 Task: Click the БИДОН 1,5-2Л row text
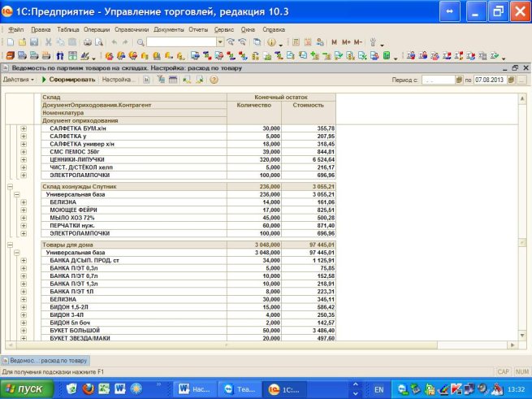(x=69, y=307)
